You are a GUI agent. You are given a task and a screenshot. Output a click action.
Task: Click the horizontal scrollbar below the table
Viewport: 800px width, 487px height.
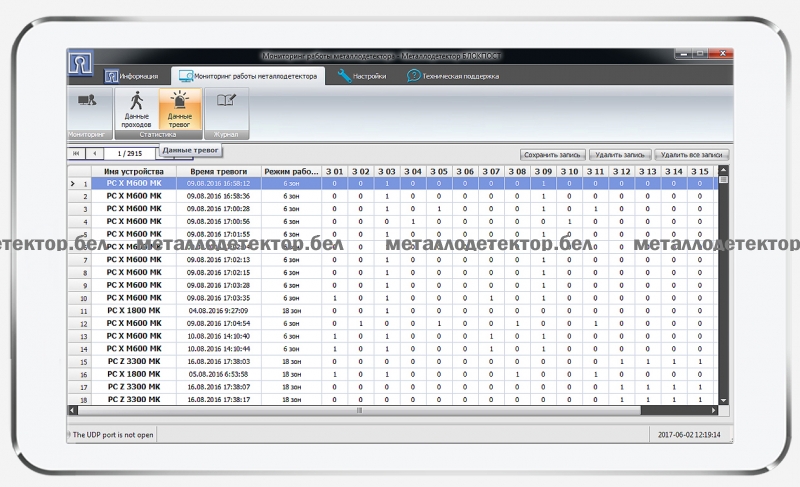click(x=360, y=410)
